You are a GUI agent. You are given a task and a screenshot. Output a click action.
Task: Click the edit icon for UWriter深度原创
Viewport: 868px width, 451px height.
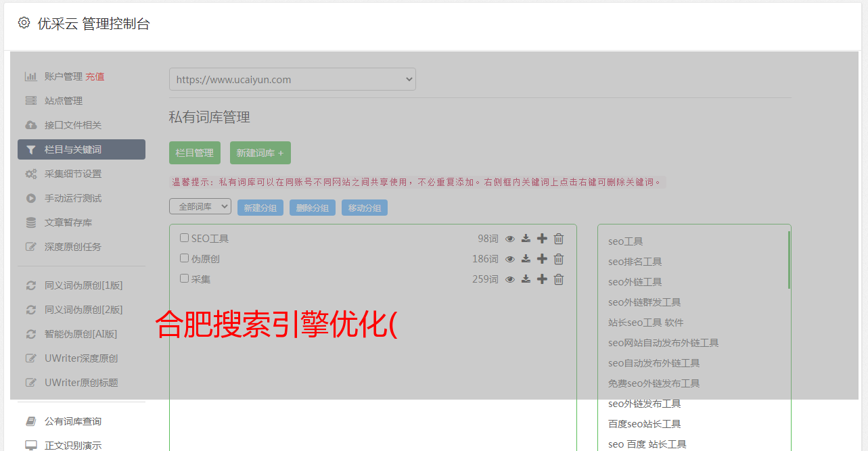(x=30, y=358)
